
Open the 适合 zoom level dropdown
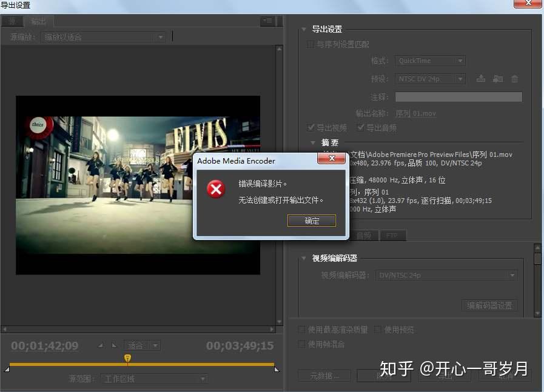click(142, 345)
